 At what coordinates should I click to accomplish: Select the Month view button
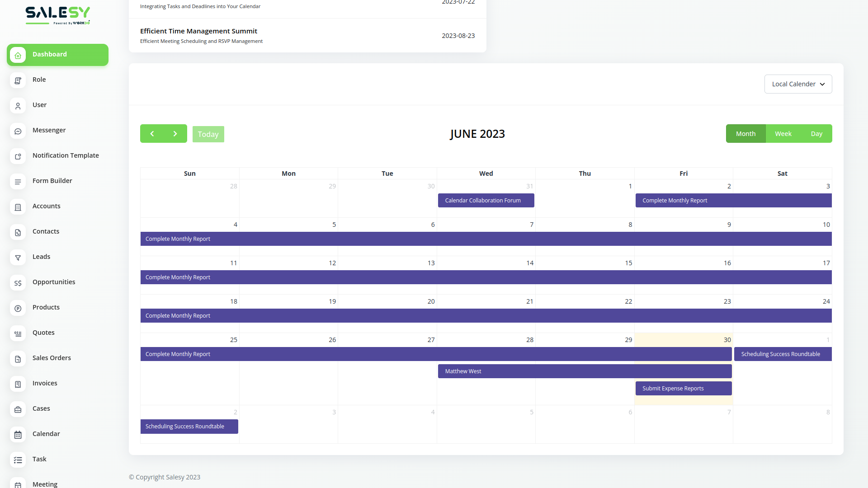click(x=745, y=134)
